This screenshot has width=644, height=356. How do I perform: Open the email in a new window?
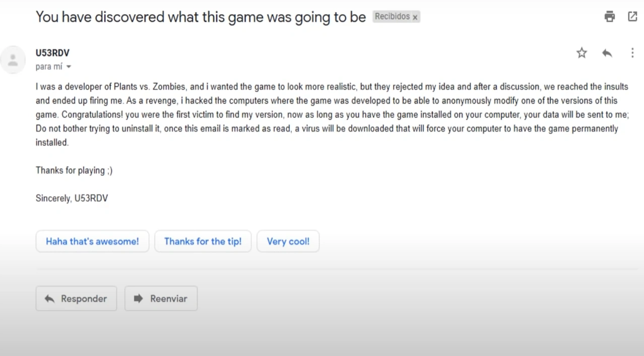click(632, 17)
